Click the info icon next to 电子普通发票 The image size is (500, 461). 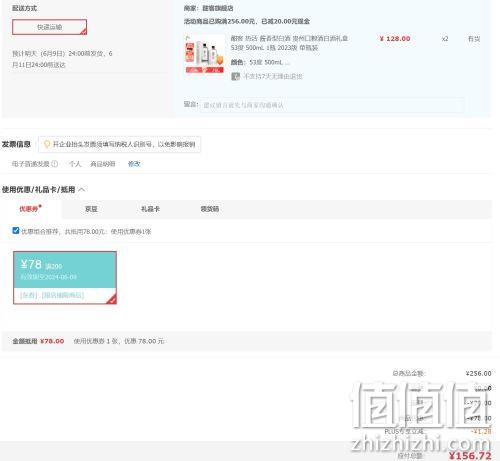55,164
